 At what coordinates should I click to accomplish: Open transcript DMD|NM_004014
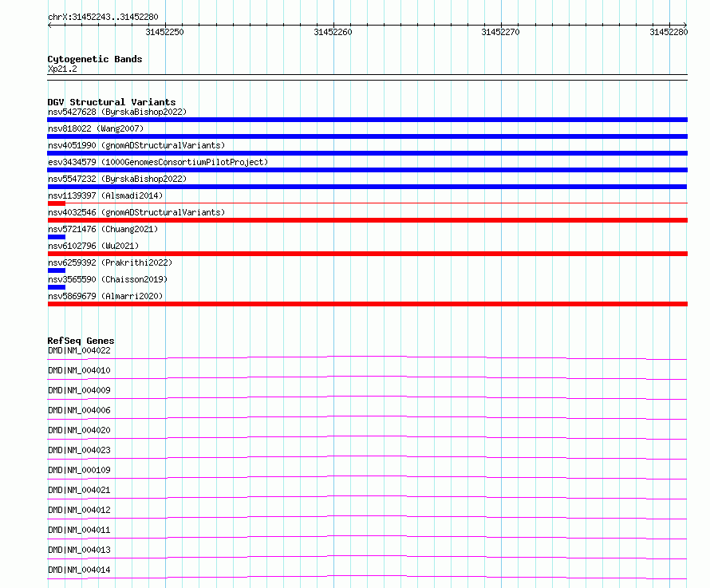79,570
